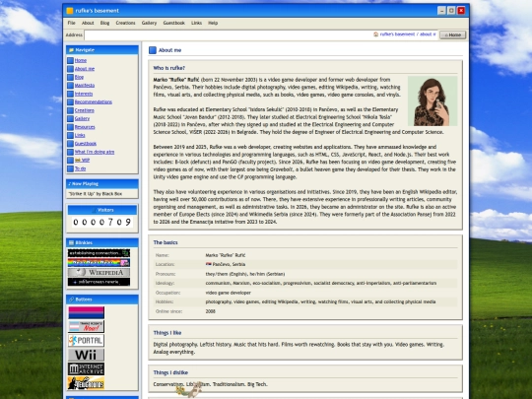Click the blue icon beside Resources
This screenshot has width=532, height=399.
70,127
